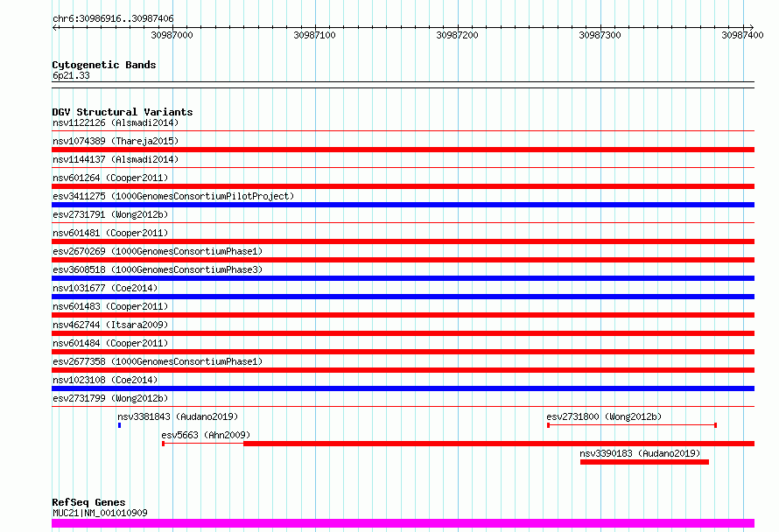Open variant nsv601264 (Cooper2011)
The image size is (779, 532).
coord(110,178)
